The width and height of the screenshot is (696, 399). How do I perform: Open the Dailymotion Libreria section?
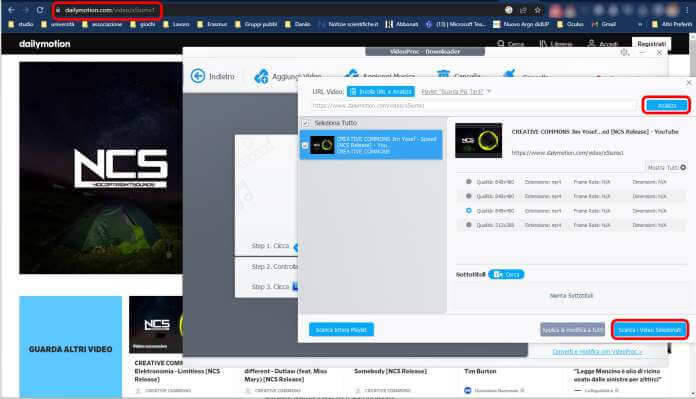click(x=556, y=44)
